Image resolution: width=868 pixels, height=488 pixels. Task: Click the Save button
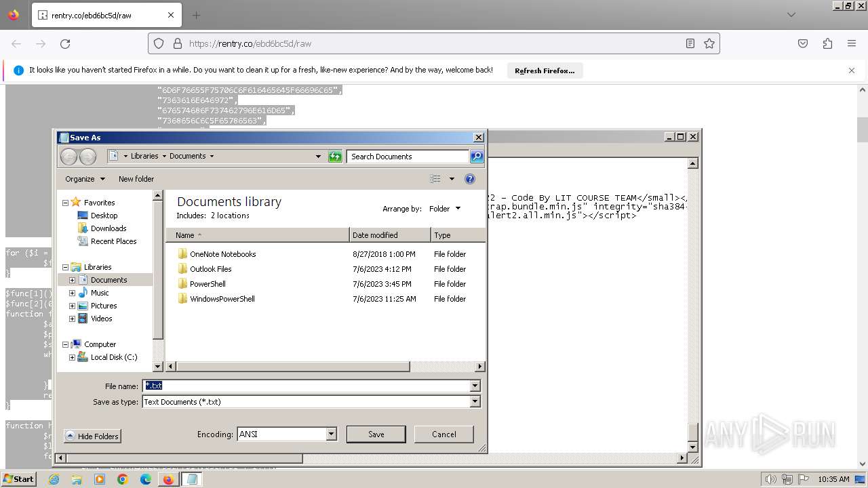376,434
